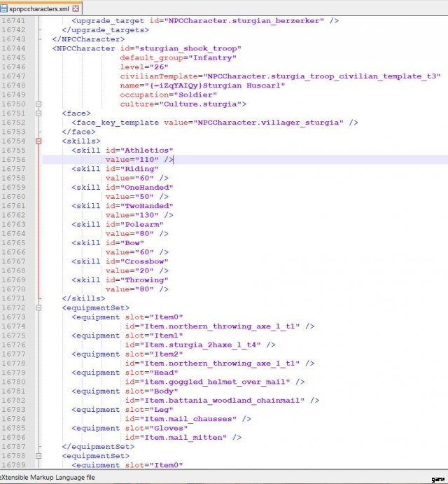Collapse the NPCCharacter fold at line 16750
The height and width of the screenshot is (484, 448).
(x=38, y=104)
